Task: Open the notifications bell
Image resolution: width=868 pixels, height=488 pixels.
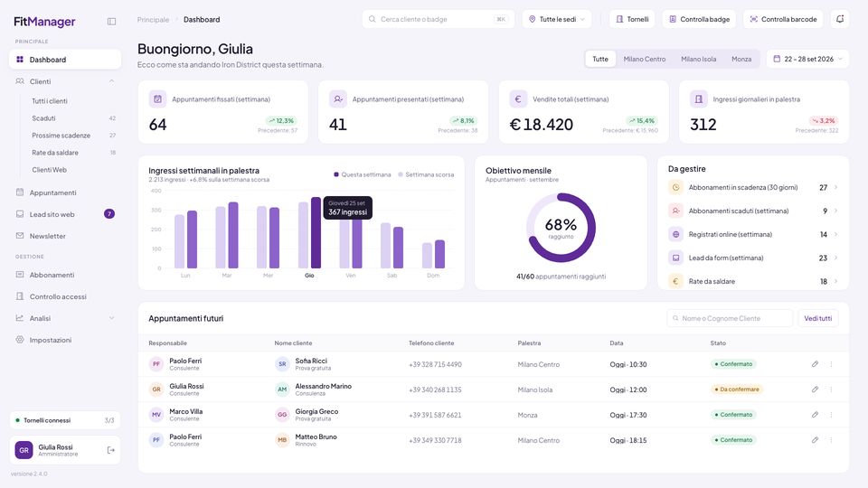Action: pyautogui.click(x=840, y=19)
